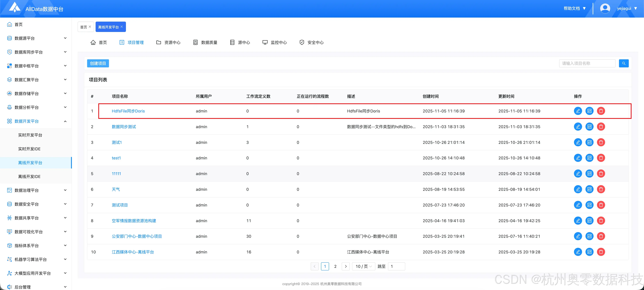点击HdfsFile同步Doris项目的编辑铅笔图标

pos(578,111)
